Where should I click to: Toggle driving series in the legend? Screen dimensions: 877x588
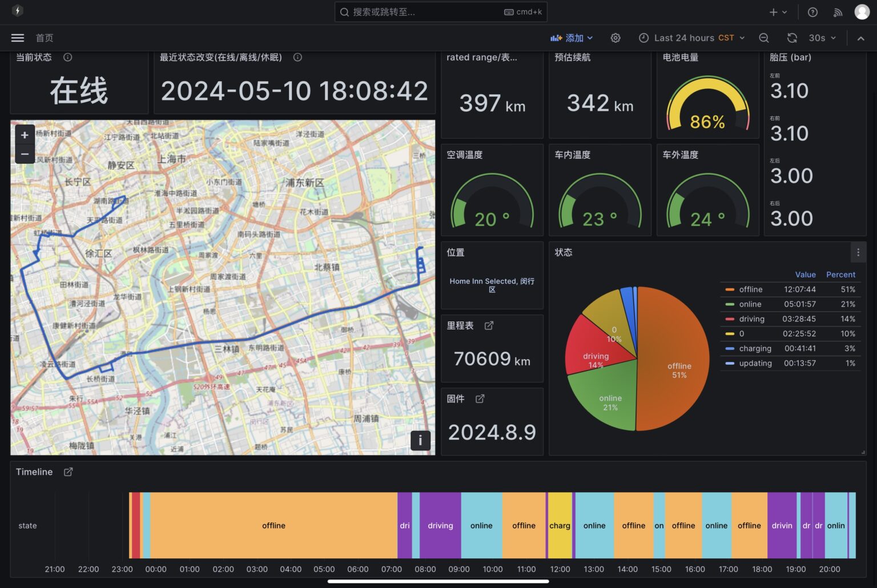751,319
